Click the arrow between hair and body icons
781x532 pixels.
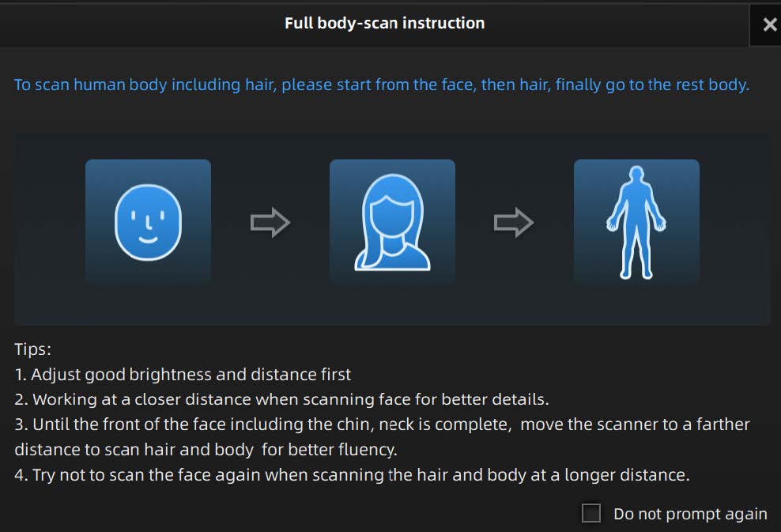point(514,222)
